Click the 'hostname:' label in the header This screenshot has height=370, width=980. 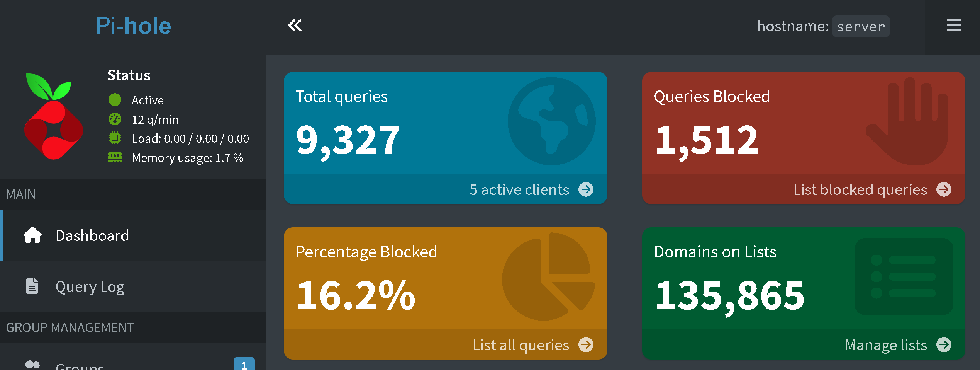pyautogui.click(x=793, y=26)
